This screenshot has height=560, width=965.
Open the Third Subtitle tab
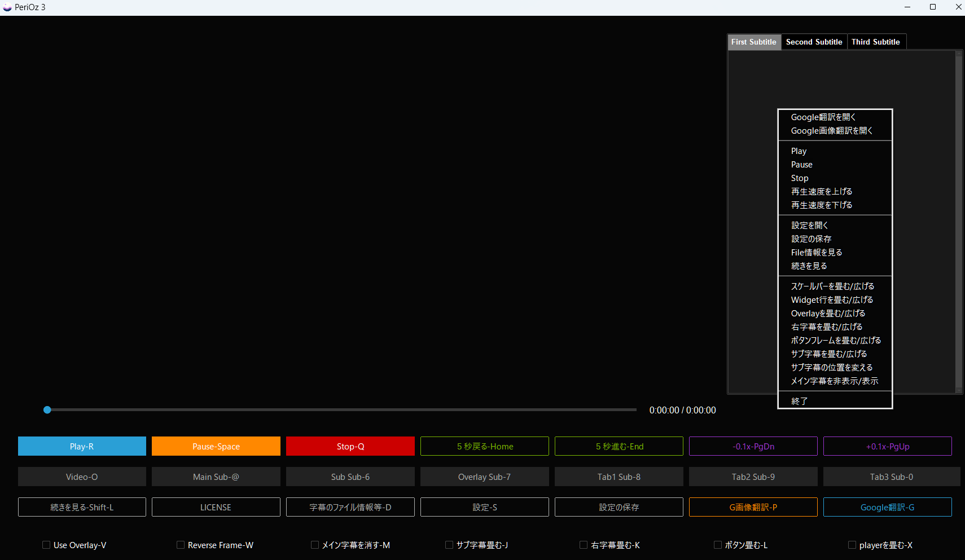tap(875, 42)
